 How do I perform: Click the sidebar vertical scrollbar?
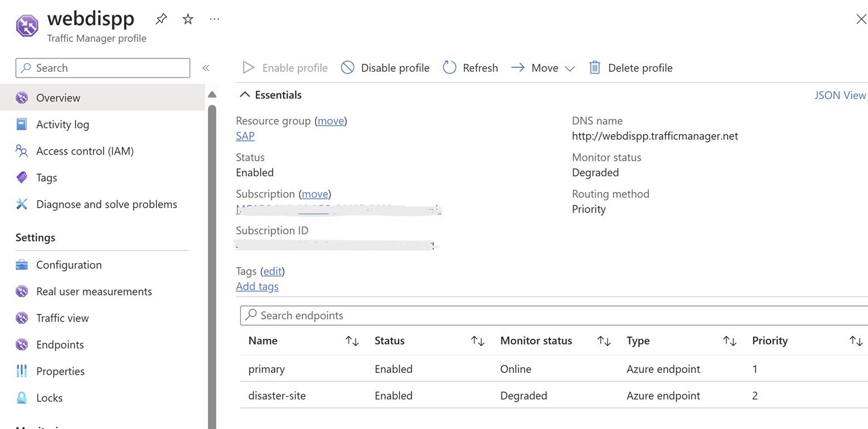(212, 250)
